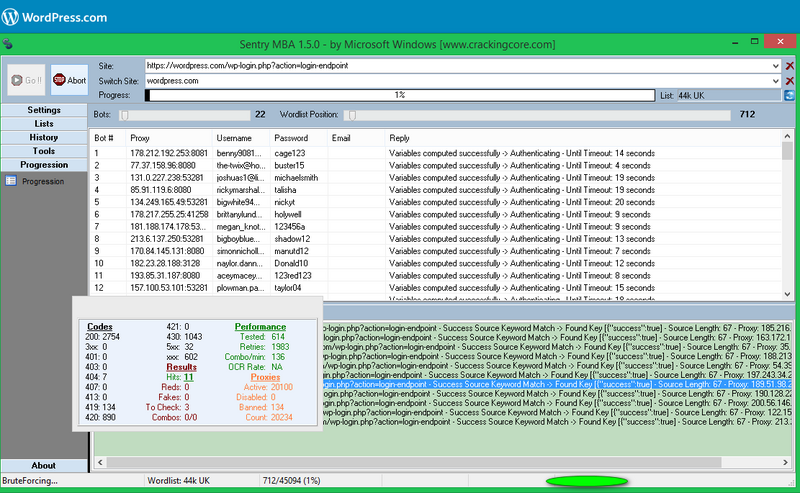Screen dimensions: 800x493
Task: Click the 'Tested: 614' performance value
Action: 262,337
